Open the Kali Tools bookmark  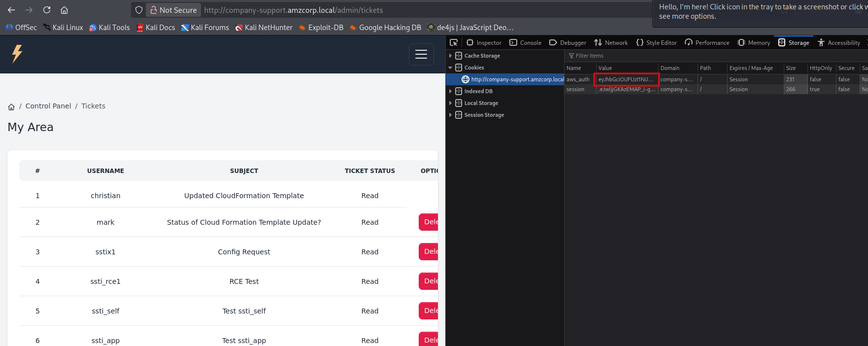click(109, 28)
